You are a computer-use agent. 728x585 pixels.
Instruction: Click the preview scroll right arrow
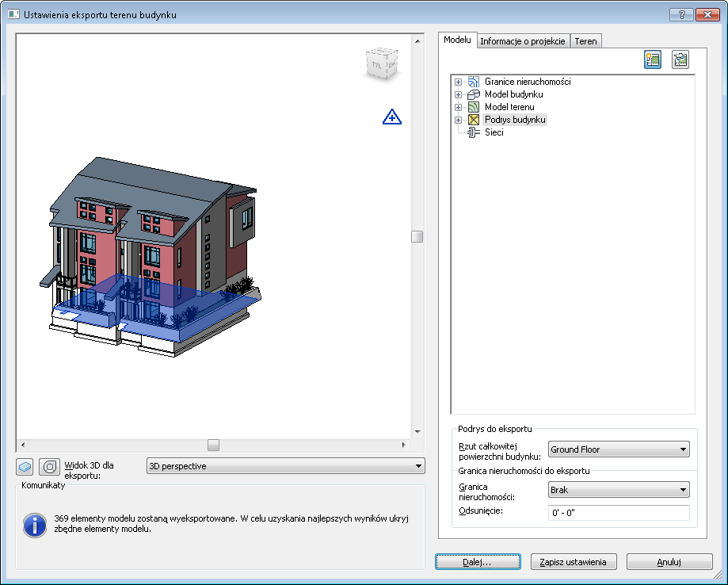click(x=403, y=445)
